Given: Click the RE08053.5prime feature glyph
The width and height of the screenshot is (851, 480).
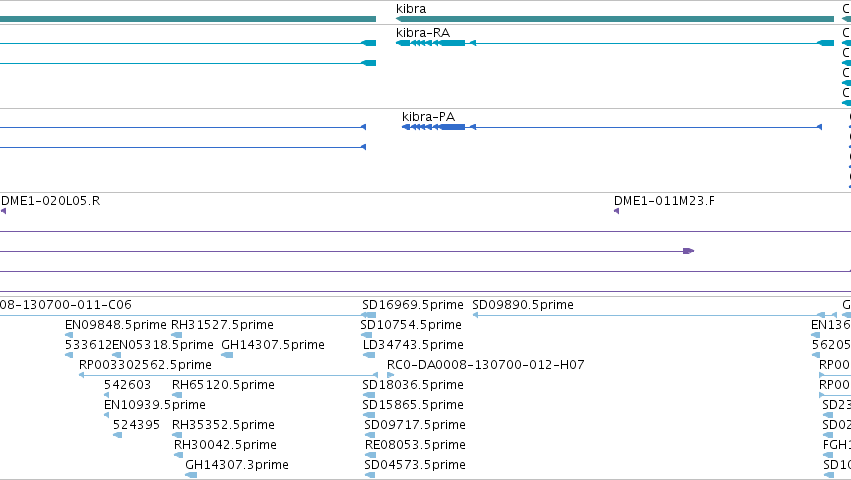Looking at the screenshot, I should 370,456.
